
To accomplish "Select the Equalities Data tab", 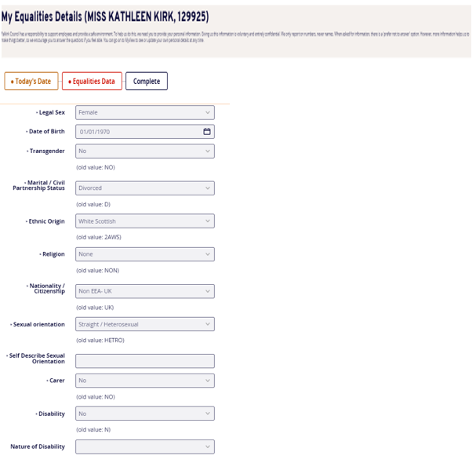I will point(92,82).
